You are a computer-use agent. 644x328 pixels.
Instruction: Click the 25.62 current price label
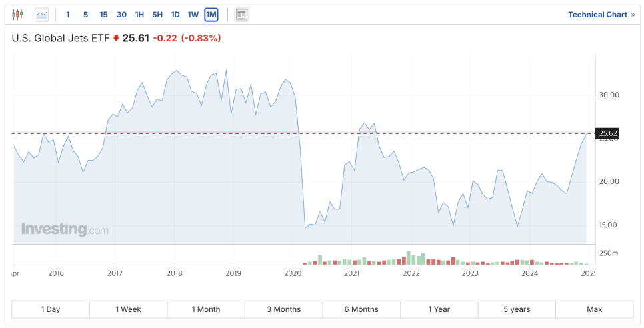pos(607,133)
